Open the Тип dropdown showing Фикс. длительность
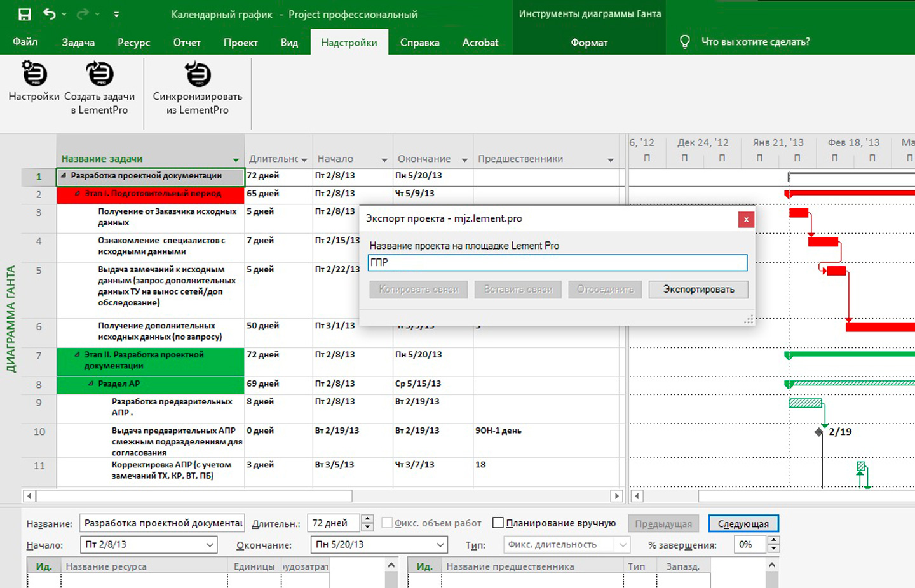Viewport: 915px width, 588px height. 621,544
